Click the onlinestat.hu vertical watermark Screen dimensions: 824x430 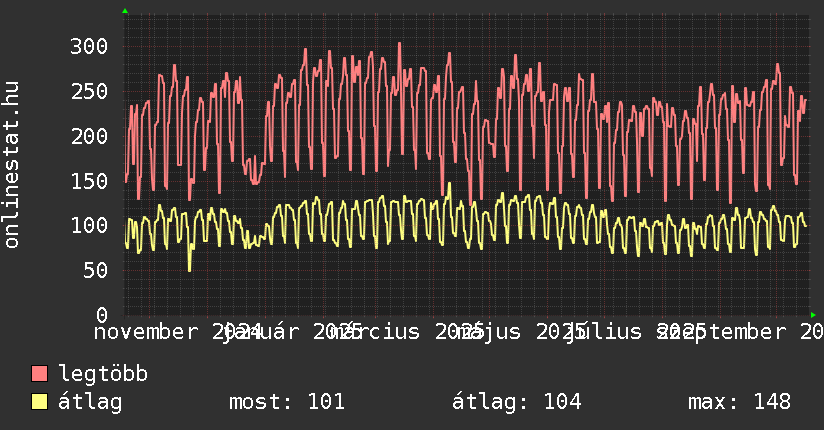12,165
